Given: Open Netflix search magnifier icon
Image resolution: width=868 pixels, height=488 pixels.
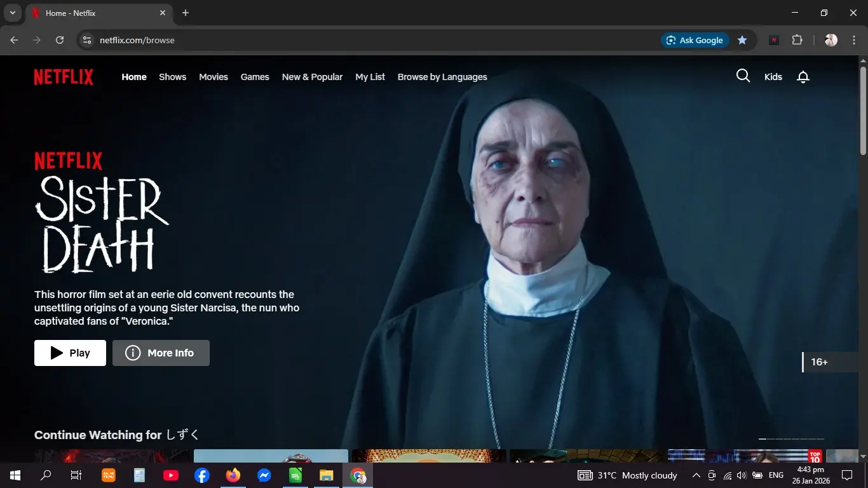Looking at the screenshot, I should pos(743,76).
